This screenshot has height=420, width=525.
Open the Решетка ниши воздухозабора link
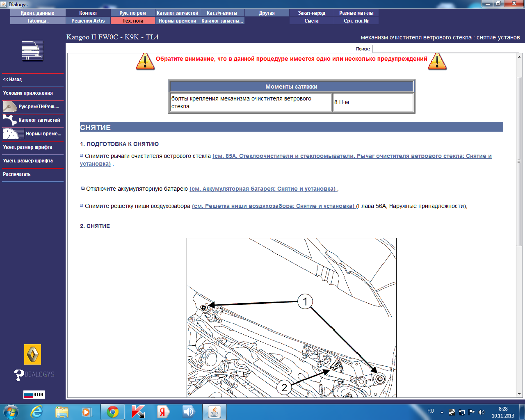(274, 206)
